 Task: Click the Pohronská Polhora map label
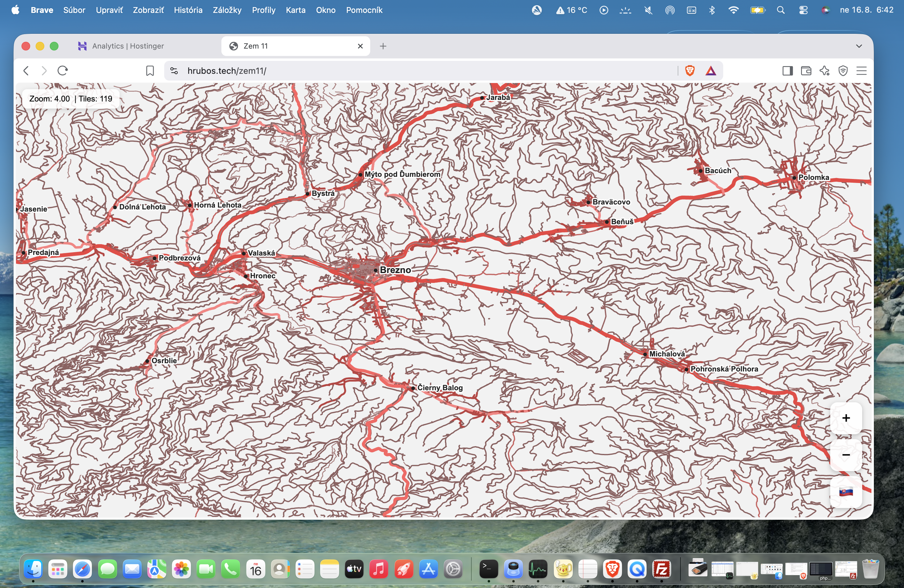pos(724,369)
